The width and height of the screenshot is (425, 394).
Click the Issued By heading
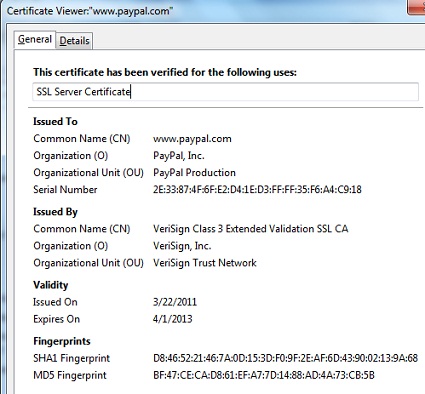coord(55,212)
